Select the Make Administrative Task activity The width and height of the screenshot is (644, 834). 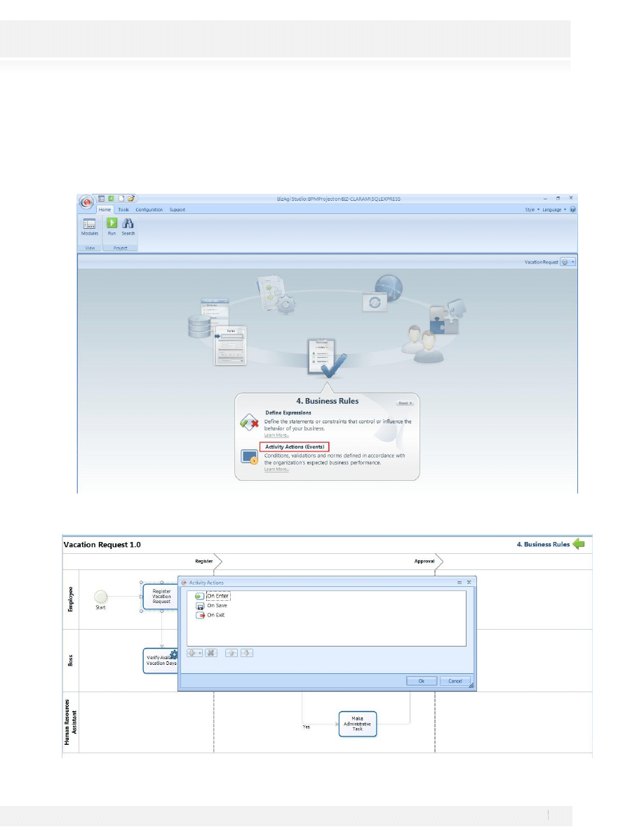(x=358, y=723)
